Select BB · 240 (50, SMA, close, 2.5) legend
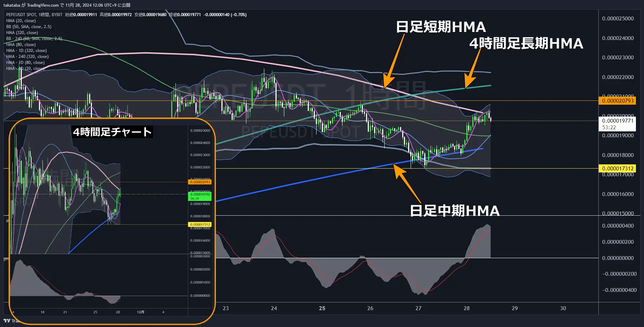Viewport: 644px width, 327px height. click(34, 39)
